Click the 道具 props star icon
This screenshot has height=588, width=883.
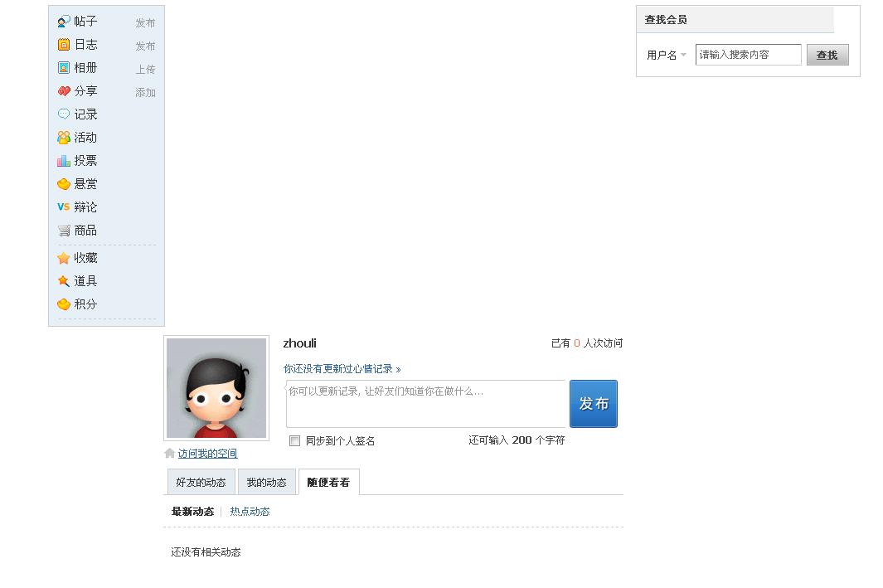coord(64,280)
